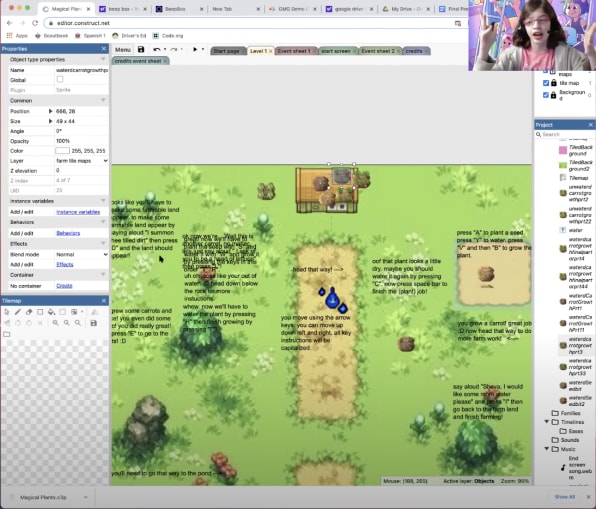Open the Effects link
The height and width of the screenshot is (509, 596).
[65, 264]
